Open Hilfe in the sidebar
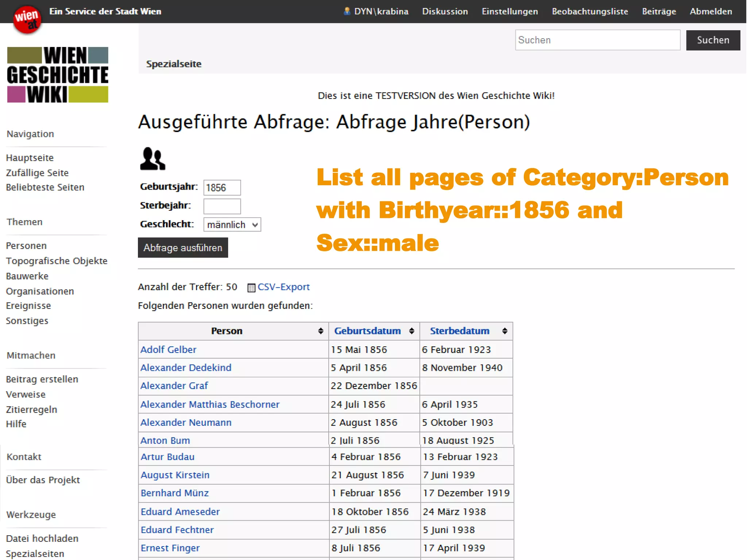 16,424
